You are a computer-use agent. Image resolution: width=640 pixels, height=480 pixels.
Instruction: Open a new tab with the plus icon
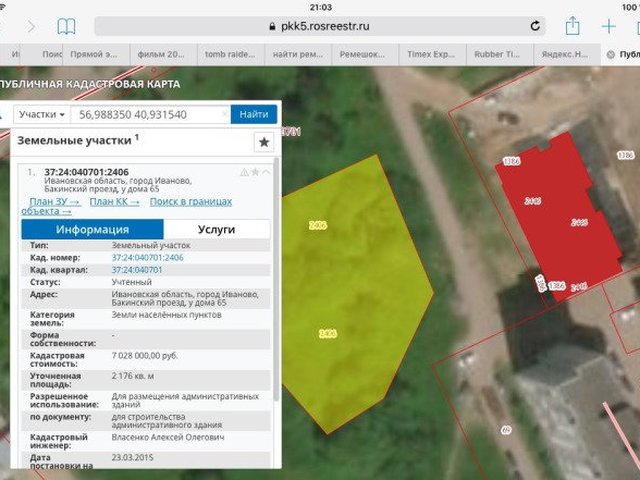(608, 27)
